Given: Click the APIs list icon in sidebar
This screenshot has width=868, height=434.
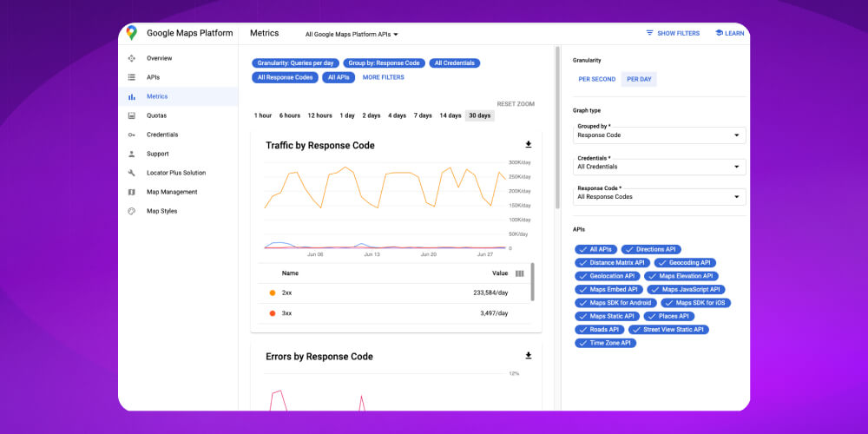Looking at the screenshot, I should pos(131,77).
